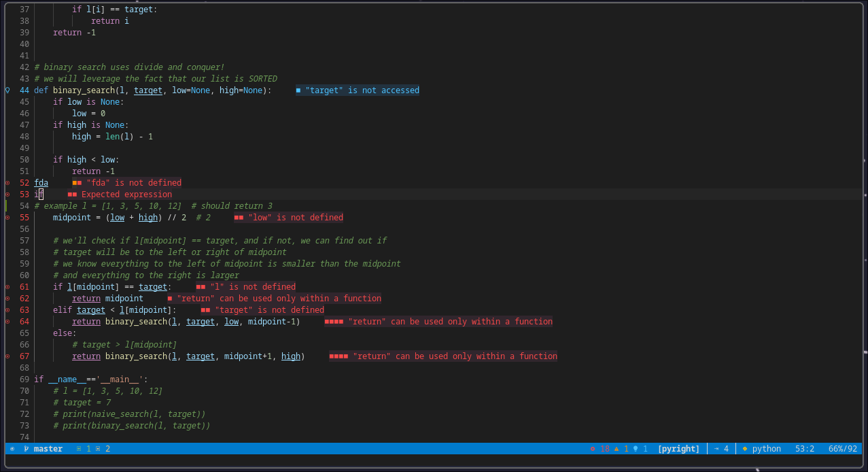The width and height of the screenshot is (868, 472).
Task: Click the indent width icon showing 4
Action: [716, 449]
